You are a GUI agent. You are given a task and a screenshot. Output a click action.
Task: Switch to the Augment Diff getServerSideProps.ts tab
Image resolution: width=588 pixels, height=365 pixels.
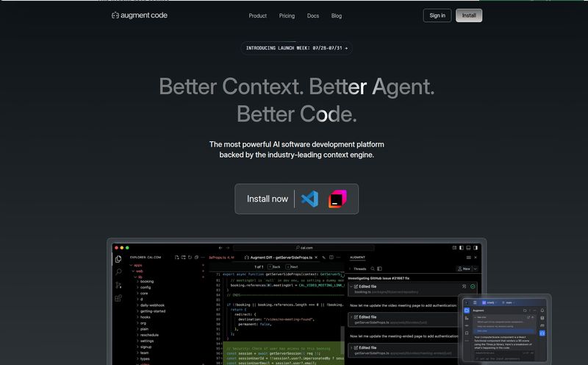(279, 258)
